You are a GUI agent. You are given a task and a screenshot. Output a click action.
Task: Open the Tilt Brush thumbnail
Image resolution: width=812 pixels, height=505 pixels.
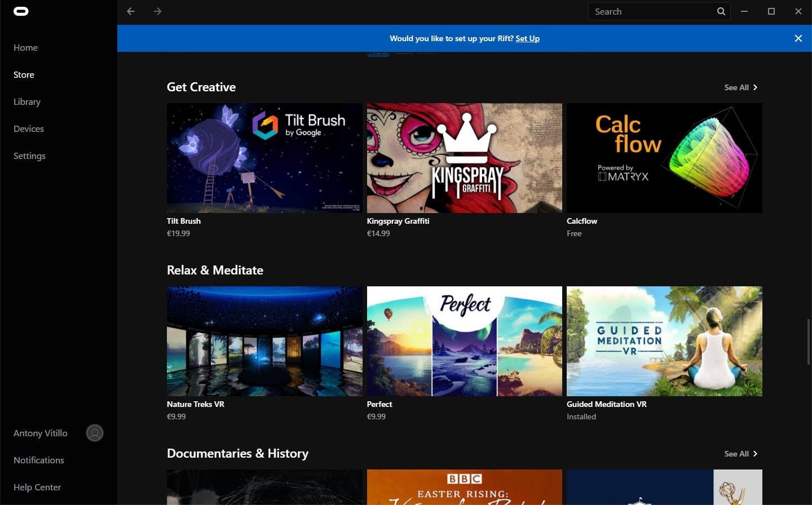(264, 158)
